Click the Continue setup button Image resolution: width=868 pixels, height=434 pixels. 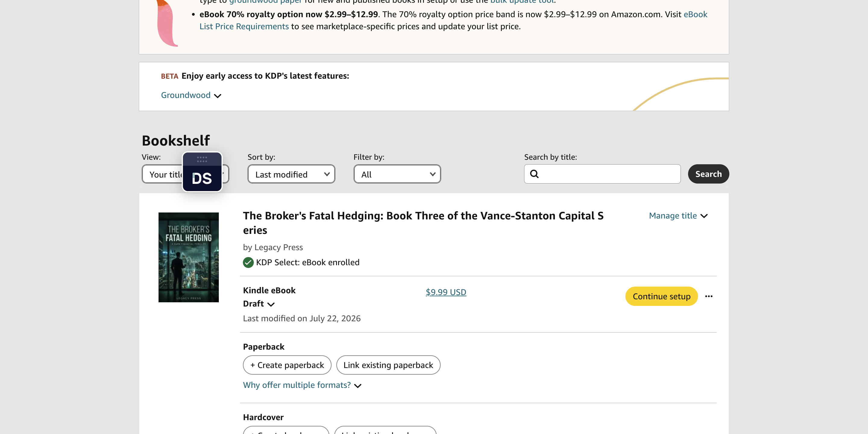(662, 296)
